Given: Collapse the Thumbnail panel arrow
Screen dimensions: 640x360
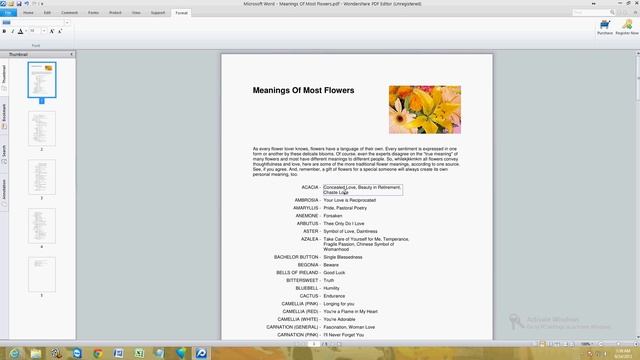Looking at the screenshot, I should [x=71, y=54].
